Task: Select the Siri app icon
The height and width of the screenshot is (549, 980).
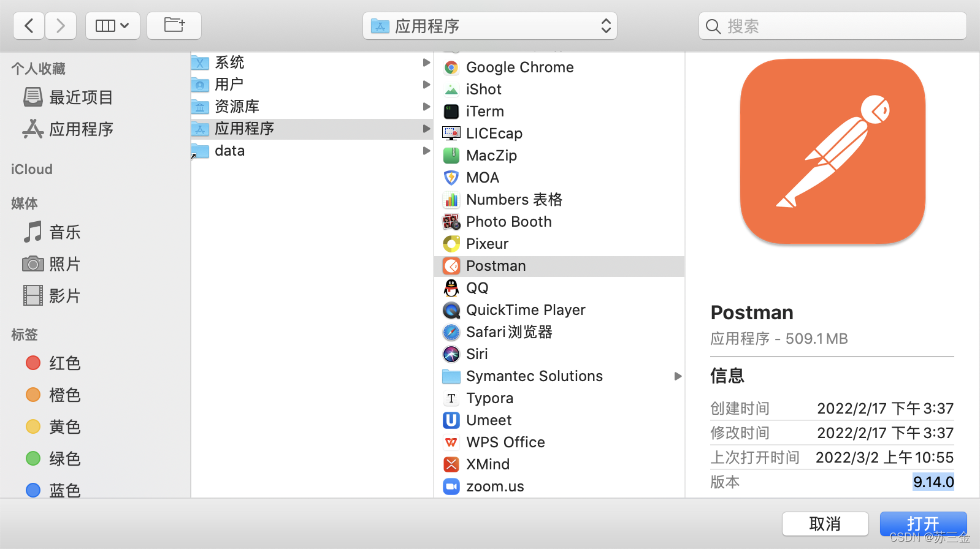Action: click(x=451, y=354)
